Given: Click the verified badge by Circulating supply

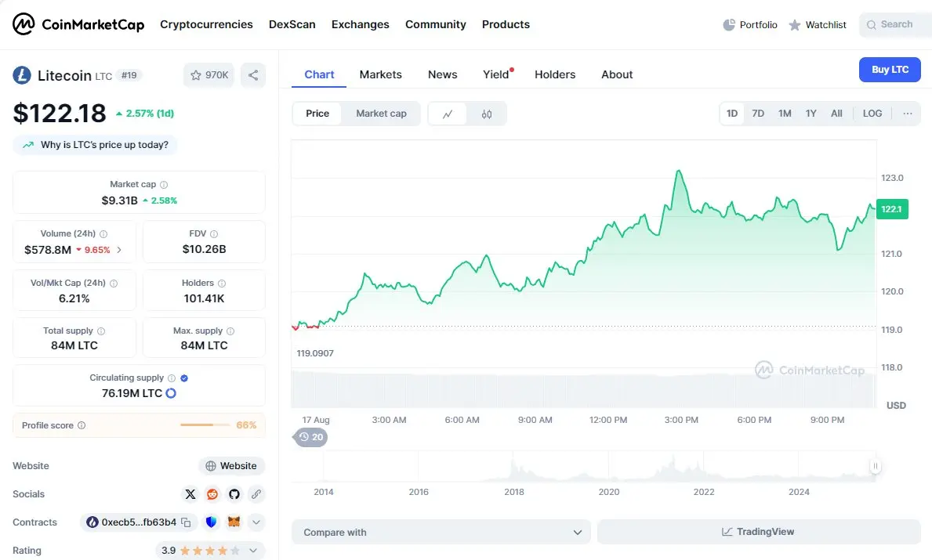Looking at the screenshot, I should point(184,378).
